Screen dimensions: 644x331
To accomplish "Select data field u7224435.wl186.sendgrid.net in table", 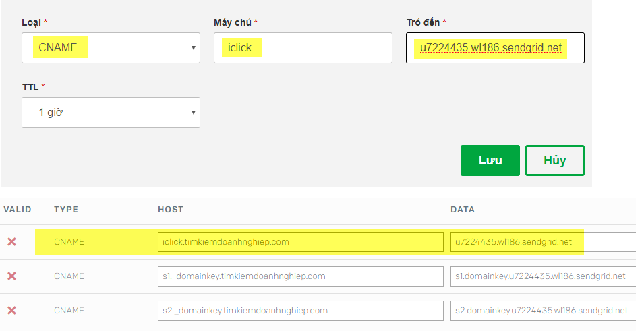I will 543,242.
